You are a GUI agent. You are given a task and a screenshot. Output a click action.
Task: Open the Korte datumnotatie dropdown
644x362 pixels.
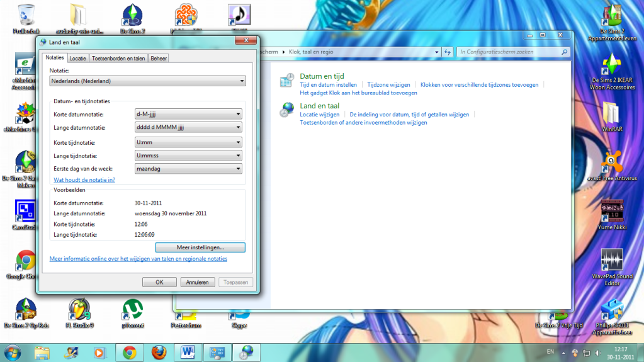(x=189, y=114)
